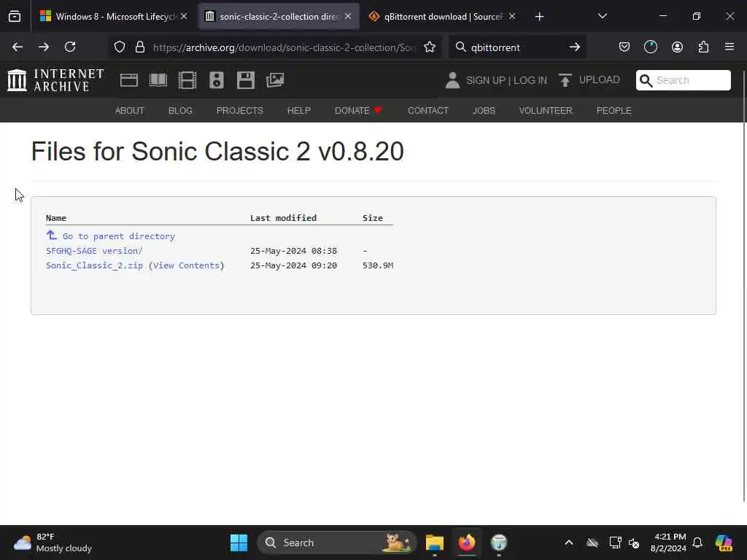Reload the current page
Viewport: 747px width, 560px height.
70,47
